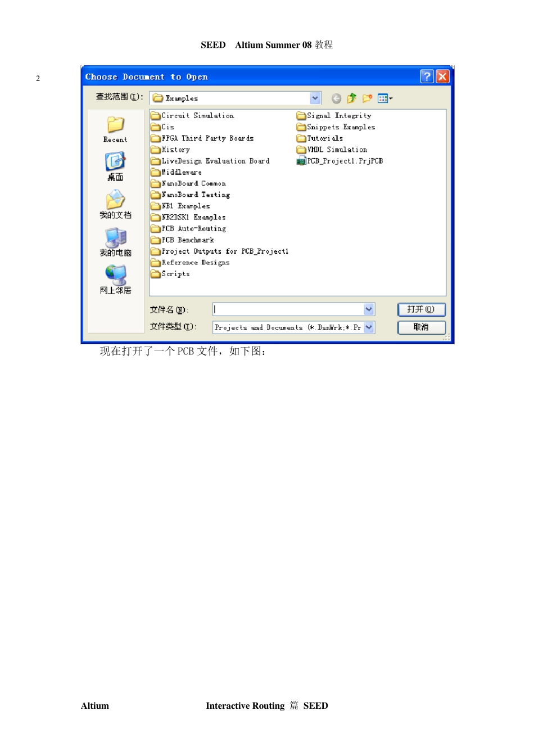Create a new folder icon
Viewport: 534px width, 756px height.
coord(368,98)
